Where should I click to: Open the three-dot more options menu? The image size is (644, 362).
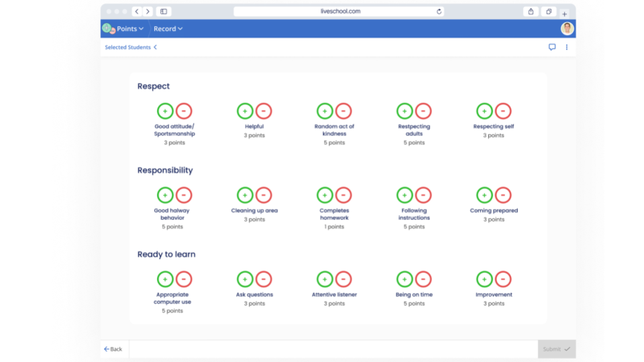click(567, 47)
